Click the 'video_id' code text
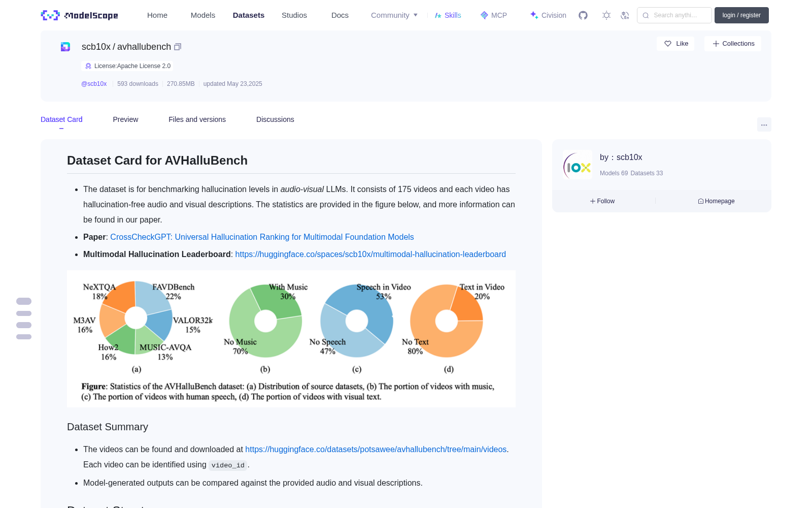This screenshot has width=812, height=508. (228, 465)
